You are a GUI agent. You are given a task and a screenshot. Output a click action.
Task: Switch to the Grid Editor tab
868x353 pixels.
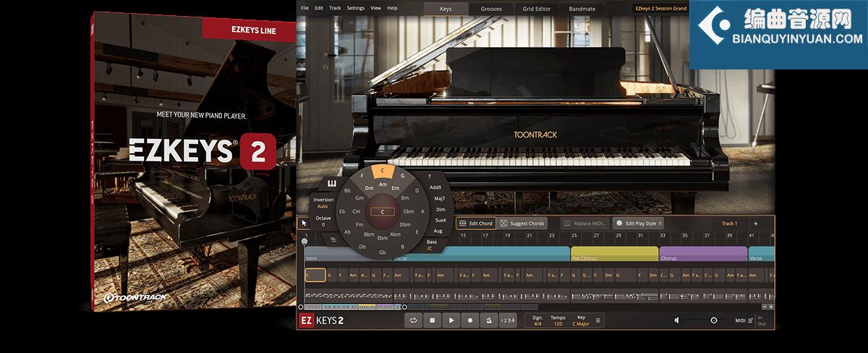[537, 9]
